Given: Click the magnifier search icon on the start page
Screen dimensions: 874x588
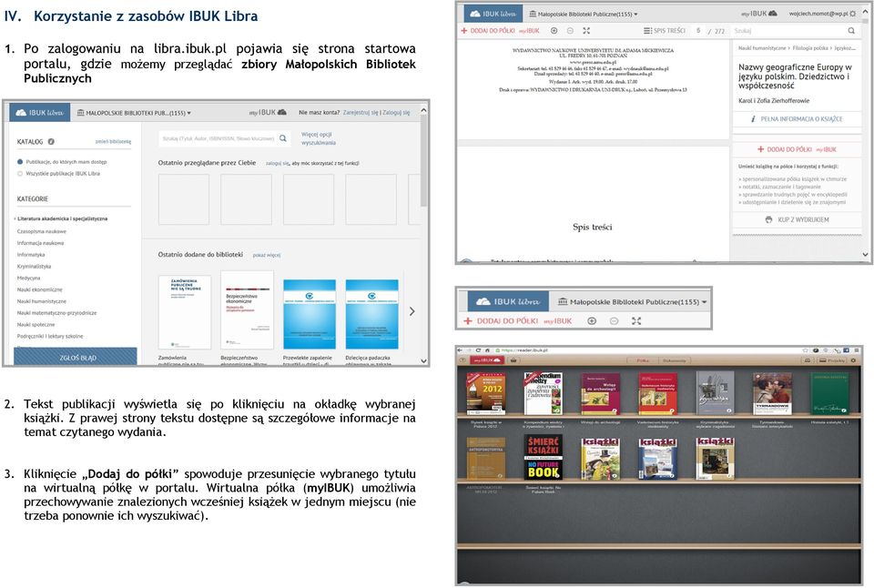Looking at the screenshot, I should click(283, 138).
